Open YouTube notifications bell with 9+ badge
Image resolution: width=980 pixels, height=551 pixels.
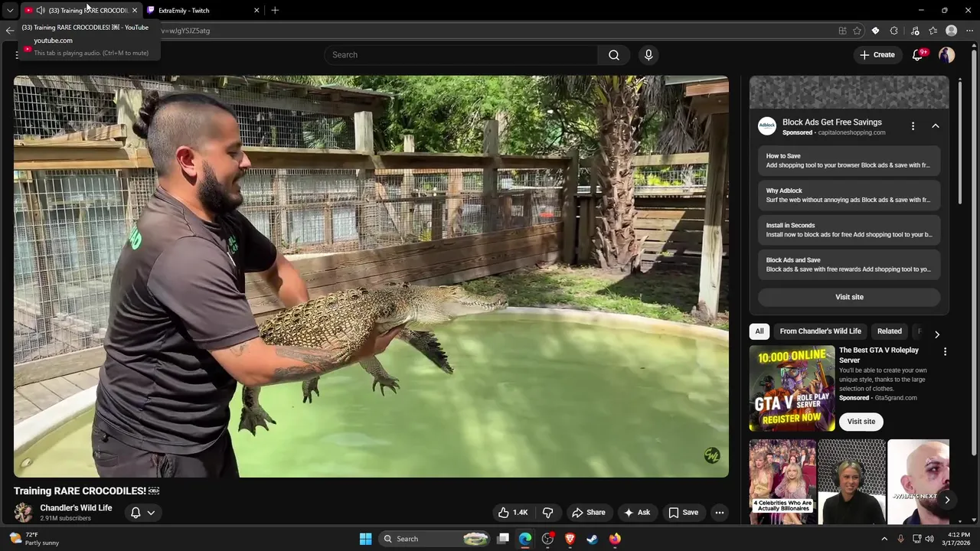pyautogui.click(x=918, y=54)
